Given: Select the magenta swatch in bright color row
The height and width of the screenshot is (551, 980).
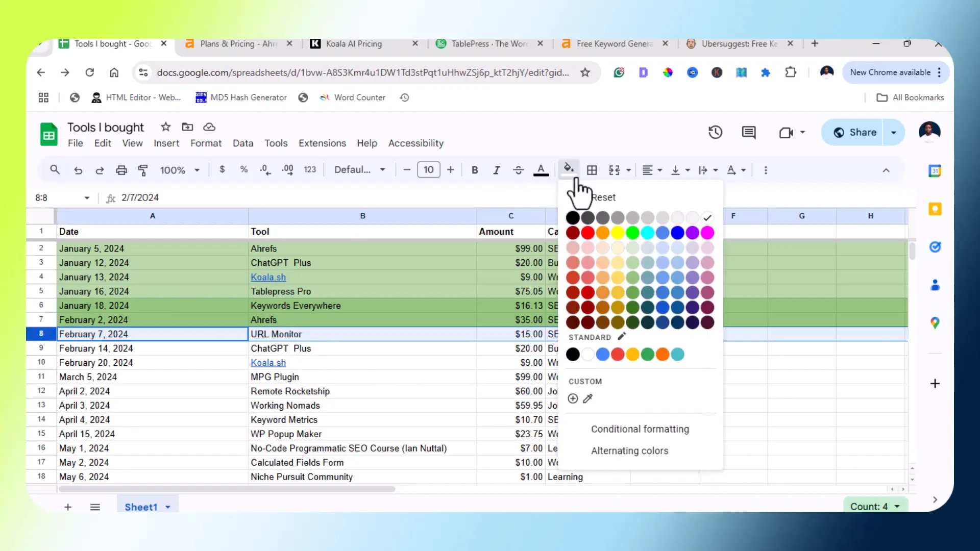Looking at the screenshot, I should tap(707, 233).
